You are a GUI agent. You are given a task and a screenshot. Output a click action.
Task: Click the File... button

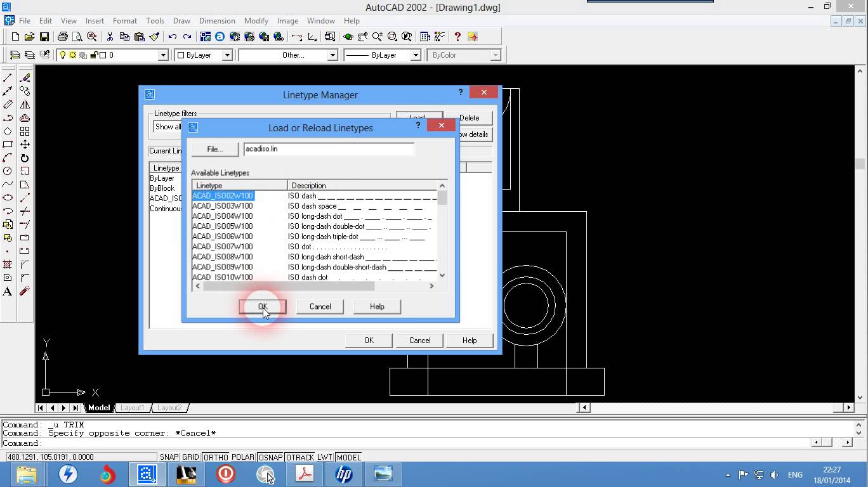point(215,149)
